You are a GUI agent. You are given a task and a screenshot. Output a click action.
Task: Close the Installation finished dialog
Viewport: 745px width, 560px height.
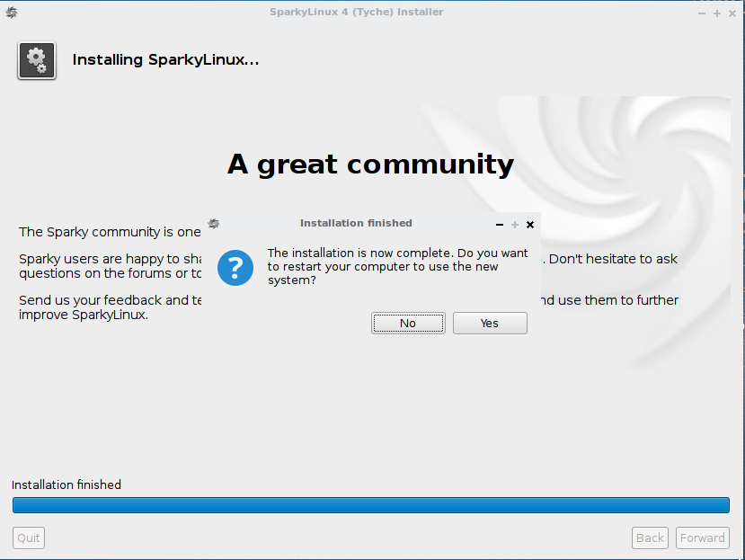530,225
